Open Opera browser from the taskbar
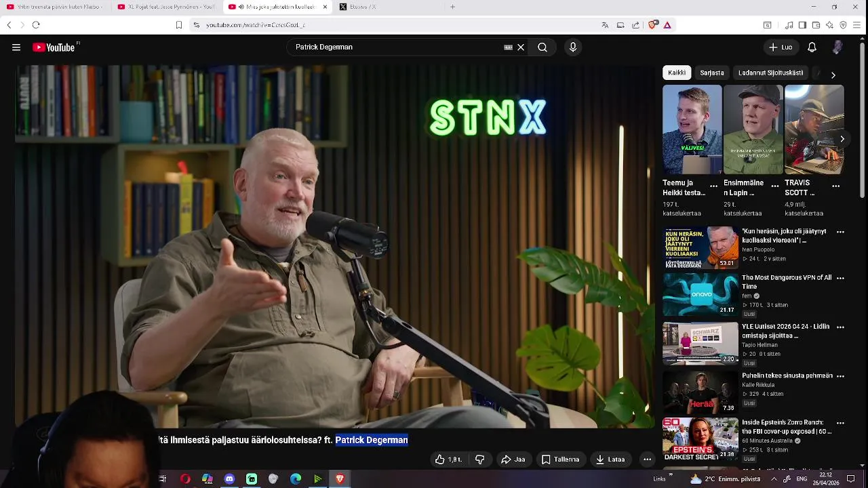The width and height of the screenshot is (868, 488). (185, 479)
